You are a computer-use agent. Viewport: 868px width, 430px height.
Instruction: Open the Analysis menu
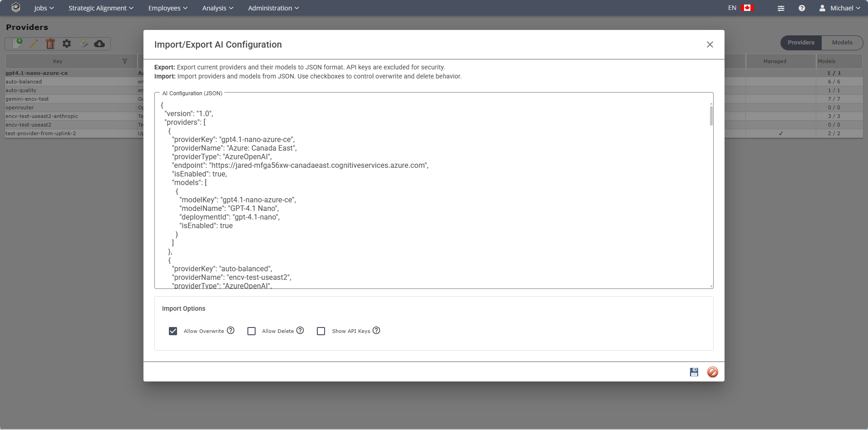click(217, 8)
